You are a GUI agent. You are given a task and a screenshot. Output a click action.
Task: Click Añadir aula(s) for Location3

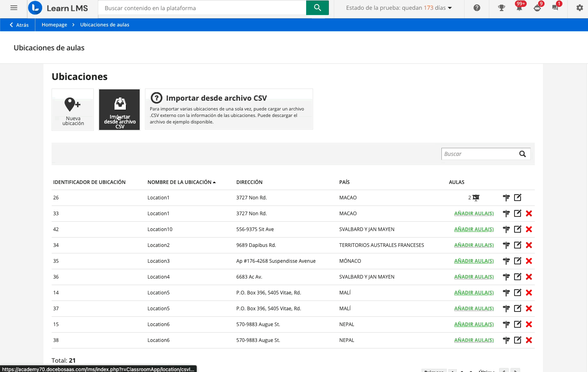pos(474,261)
